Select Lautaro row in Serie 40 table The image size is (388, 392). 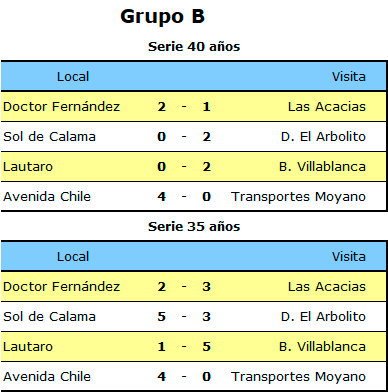pos(193,167)
